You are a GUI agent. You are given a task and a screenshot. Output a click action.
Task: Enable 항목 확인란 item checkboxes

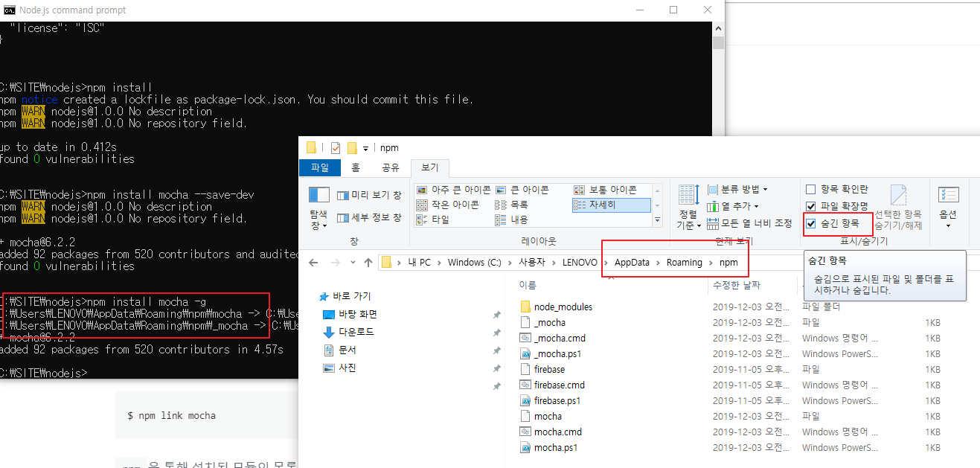(837, 189)
